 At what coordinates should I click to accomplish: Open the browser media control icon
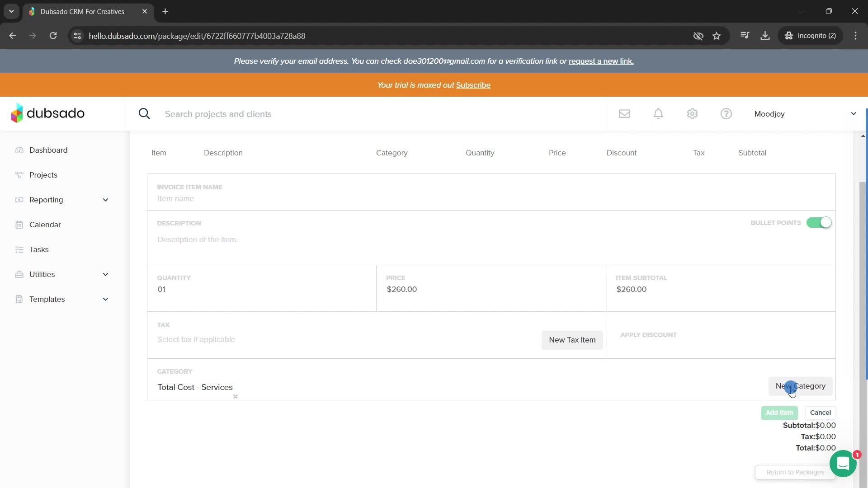click(x=745, y=36)
